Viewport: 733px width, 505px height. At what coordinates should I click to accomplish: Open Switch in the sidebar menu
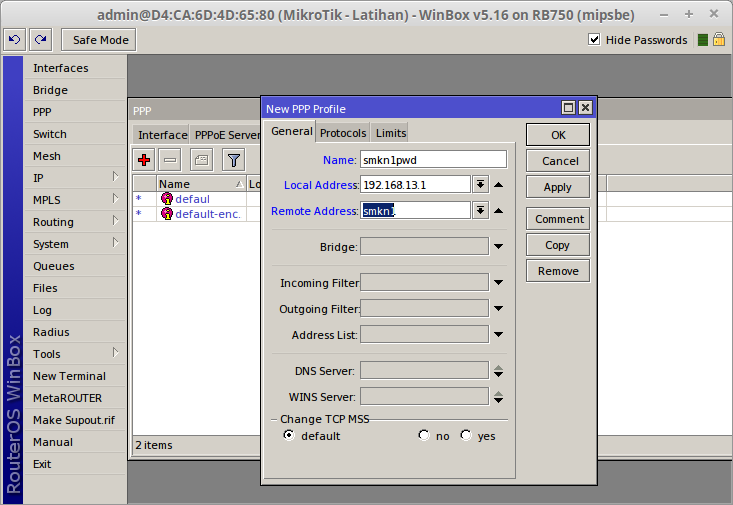pos(75,134)
